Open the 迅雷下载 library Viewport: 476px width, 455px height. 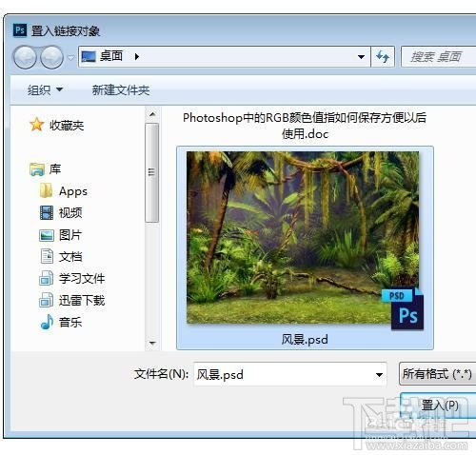click(82, 300)
